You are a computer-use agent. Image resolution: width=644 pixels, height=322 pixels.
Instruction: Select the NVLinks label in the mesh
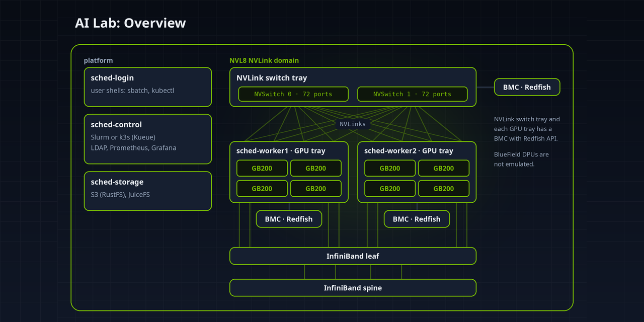[x=353, y=124]
